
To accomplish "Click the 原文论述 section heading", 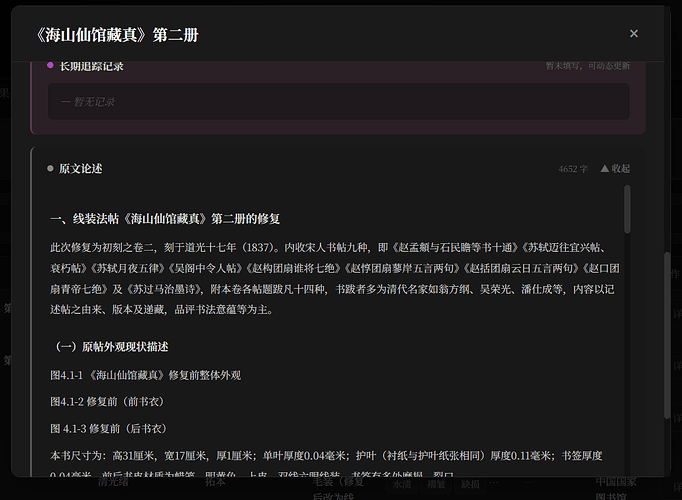I will [81, 169].
